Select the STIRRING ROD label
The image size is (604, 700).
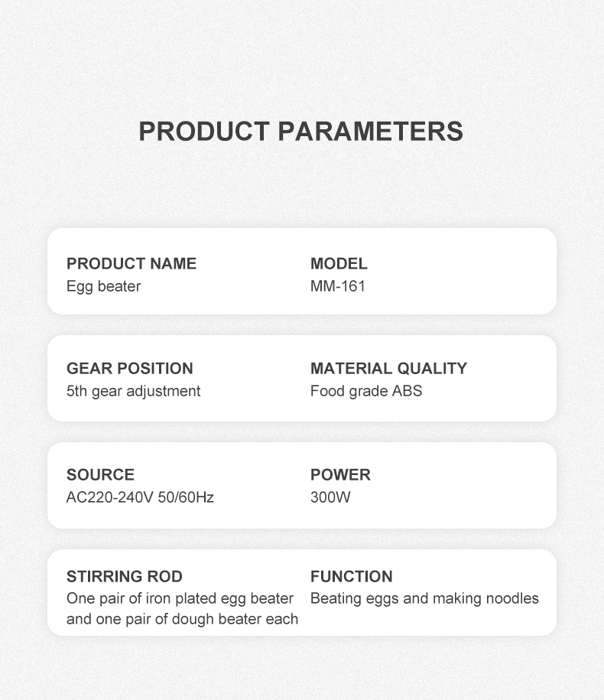point(125,577)
